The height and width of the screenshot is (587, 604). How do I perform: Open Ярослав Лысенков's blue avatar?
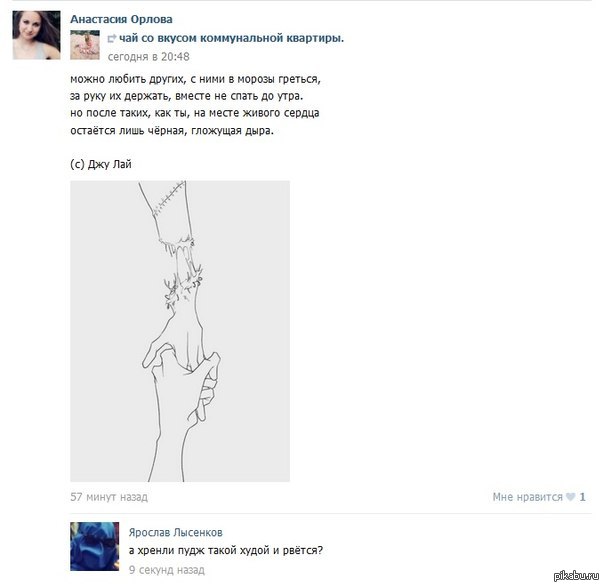[x=95, y=546]
